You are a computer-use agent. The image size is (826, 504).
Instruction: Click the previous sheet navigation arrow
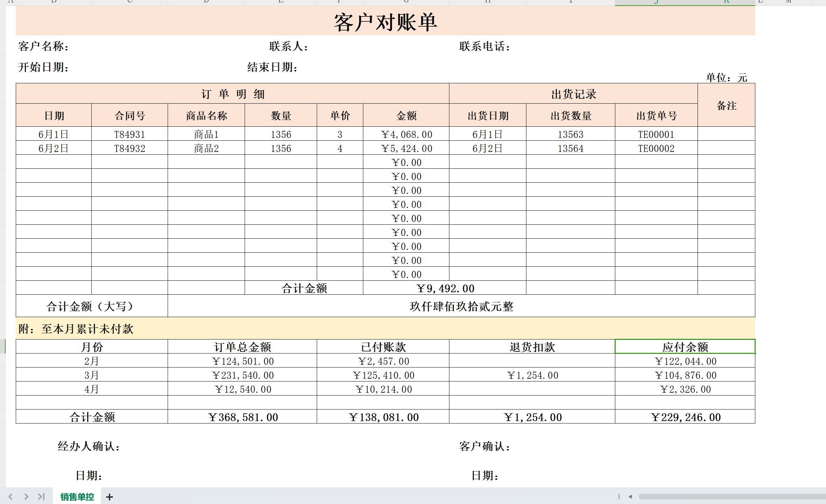(10, 496)
